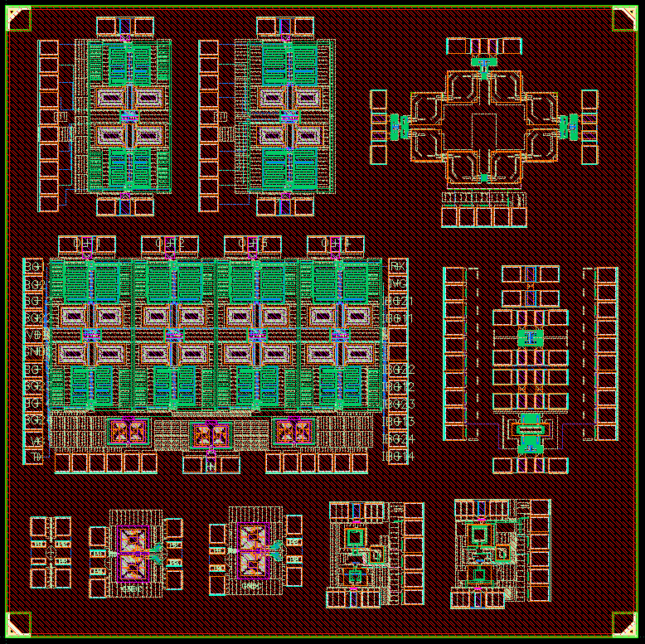Click the center of the cross-shaped structure
The height and width of the screenshot is (644, 645).
483,128
